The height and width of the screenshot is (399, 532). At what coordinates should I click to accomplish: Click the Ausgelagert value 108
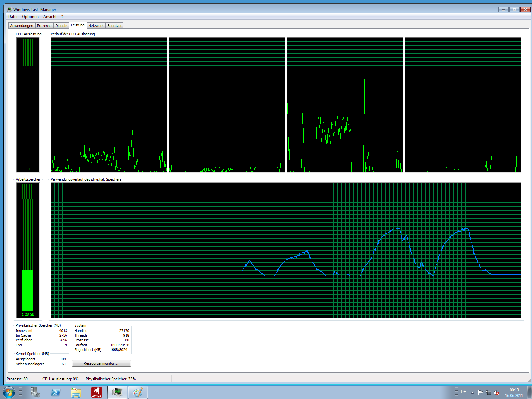point(63,359)
